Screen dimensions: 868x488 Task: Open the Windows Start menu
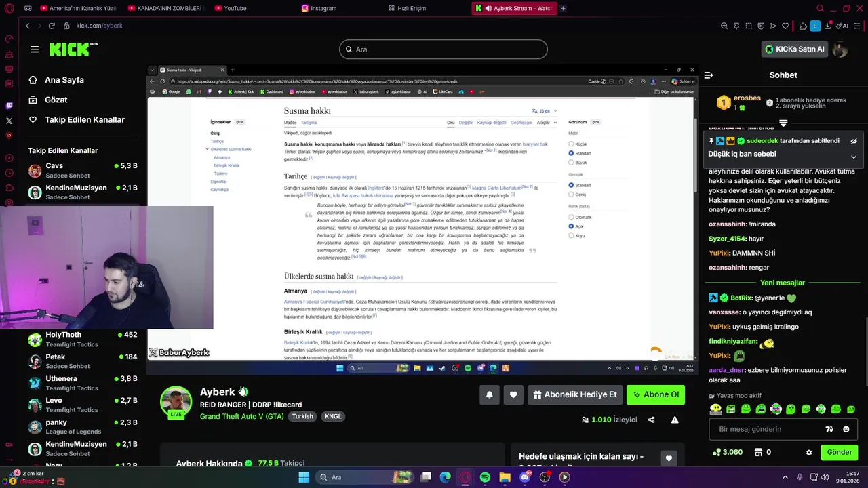click(x=304, y=477)
